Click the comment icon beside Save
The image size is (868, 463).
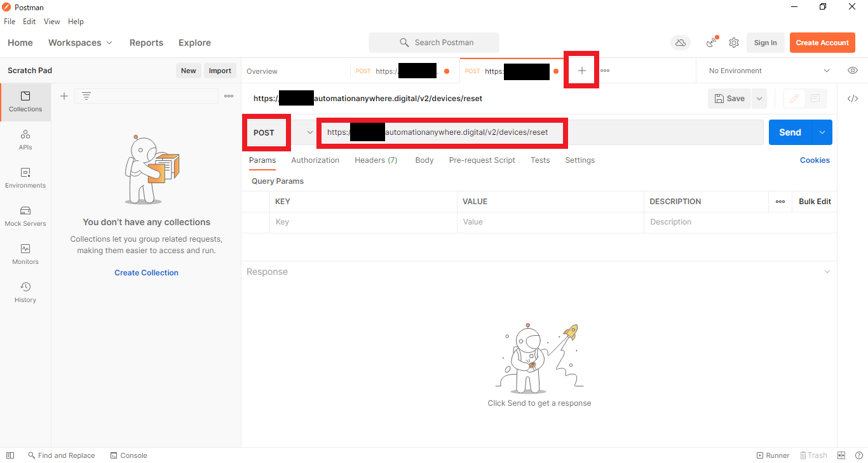tap(815, 99)
